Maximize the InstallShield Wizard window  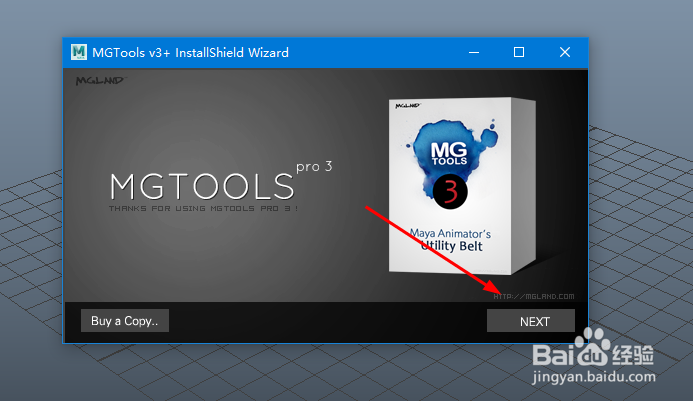pyautogui.click(x=519, y=53)
